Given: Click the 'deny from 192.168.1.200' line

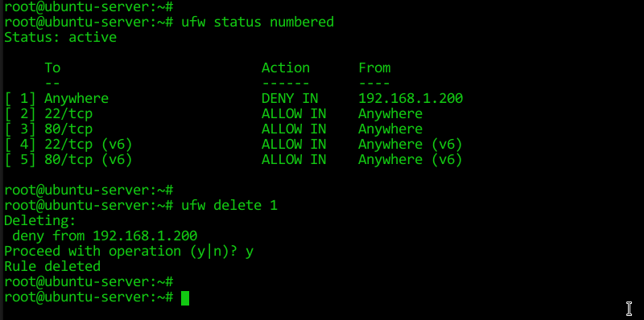Looking at the screenshot, I should pos(105,236).
